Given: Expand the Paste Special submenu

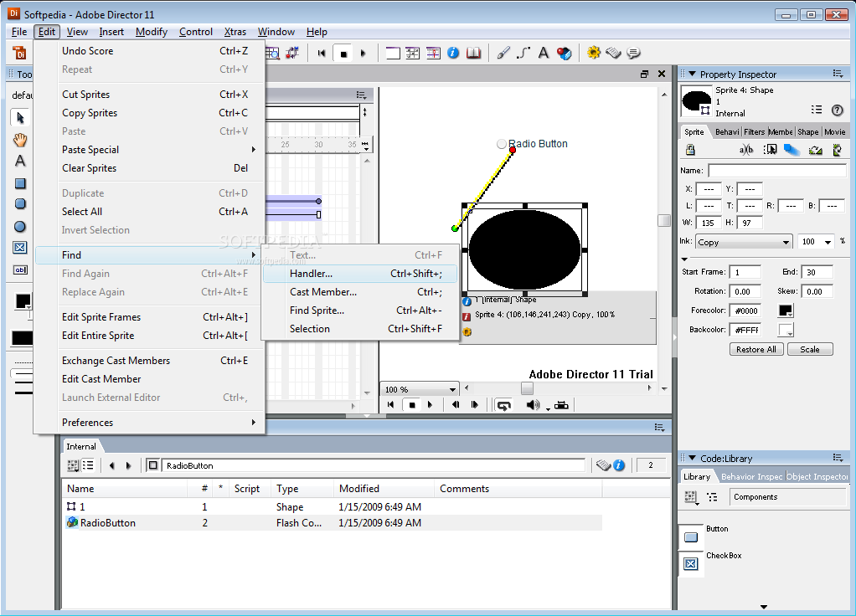Looking at the screenshot, I should click(x=149, y=150).
